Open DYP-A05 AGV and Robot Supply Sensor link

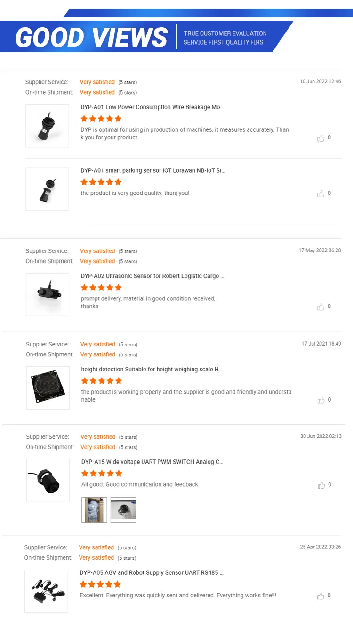[x=152, y=573]
